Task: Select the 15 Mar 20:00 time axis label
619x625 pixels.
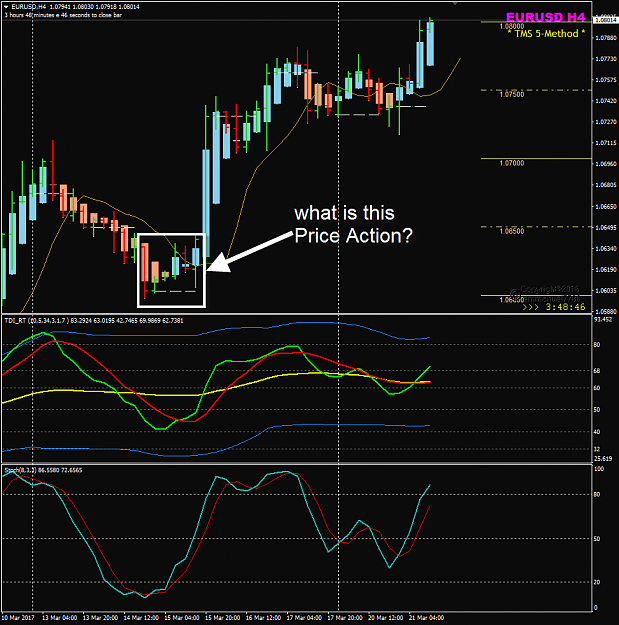Action: pyautogui.click(x=222, y=618)
